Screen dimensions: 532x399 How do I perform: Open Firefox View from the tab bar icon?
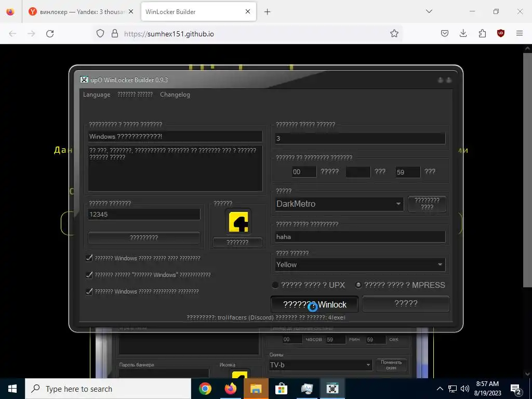click(10, 11)
